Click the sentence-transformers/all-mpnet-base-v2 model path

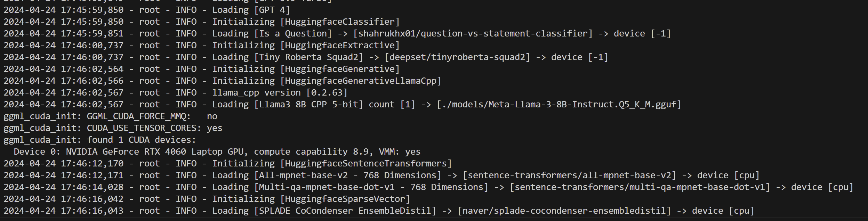click(x=572, y=175)
